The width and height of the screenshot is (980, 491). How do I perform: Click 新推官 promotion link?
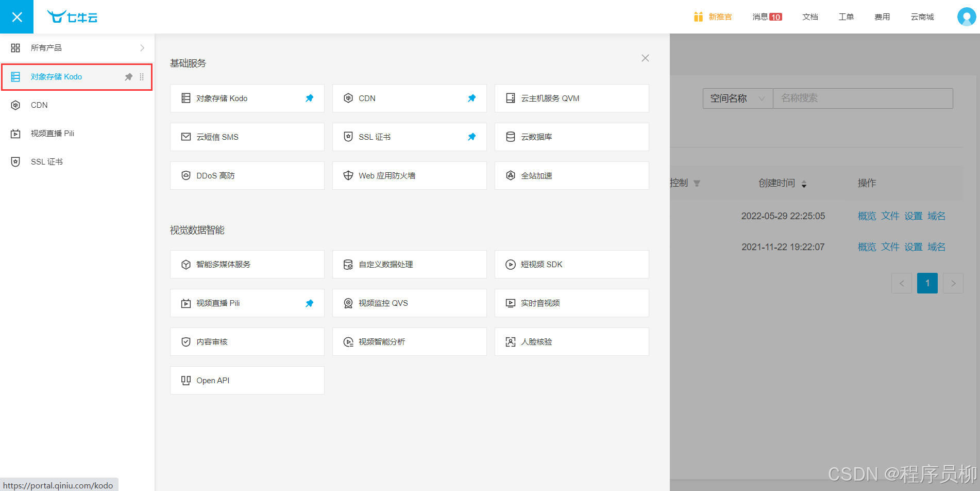720,17
